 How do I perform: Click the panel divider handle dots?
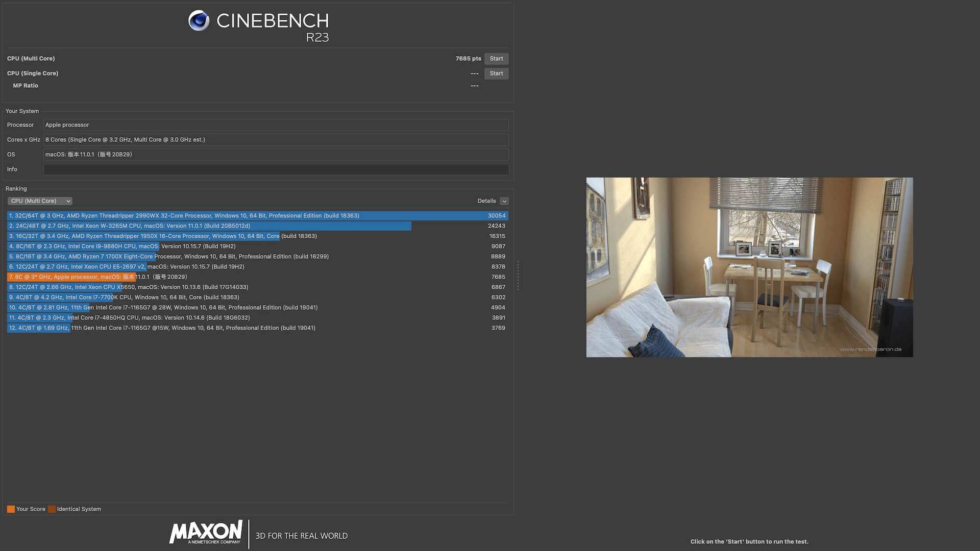(x=518, y=275)
